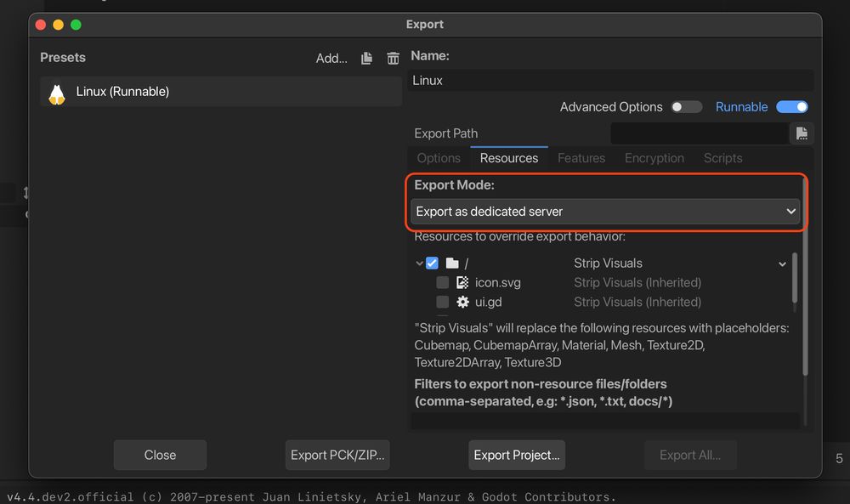Switch to the Options tab
The width and height of the screenshot is (850, 504).
pyautogui.click(x=439, y=158)
